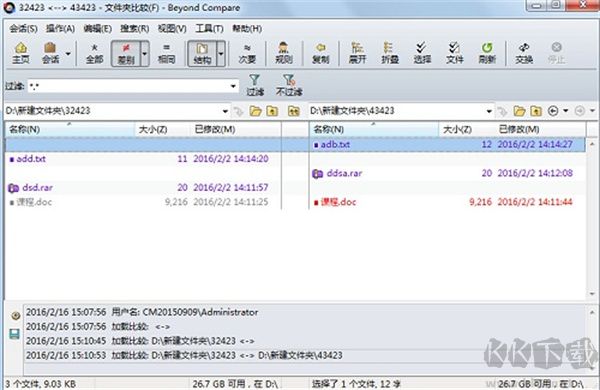The width and height of the screenshot is (600, 390).
Task: Open the 差别 dropdown arrow
Action: 145,53
